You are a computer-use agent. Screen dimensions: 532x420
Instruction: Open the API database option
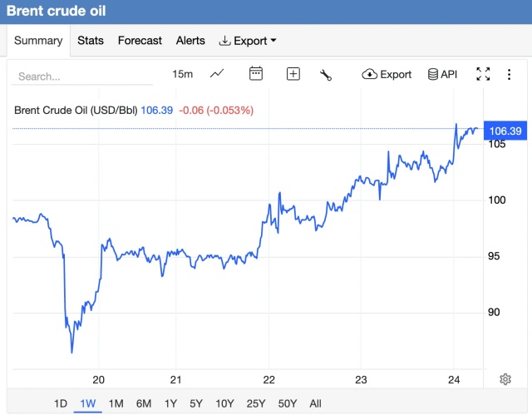[x=442, y=74]
